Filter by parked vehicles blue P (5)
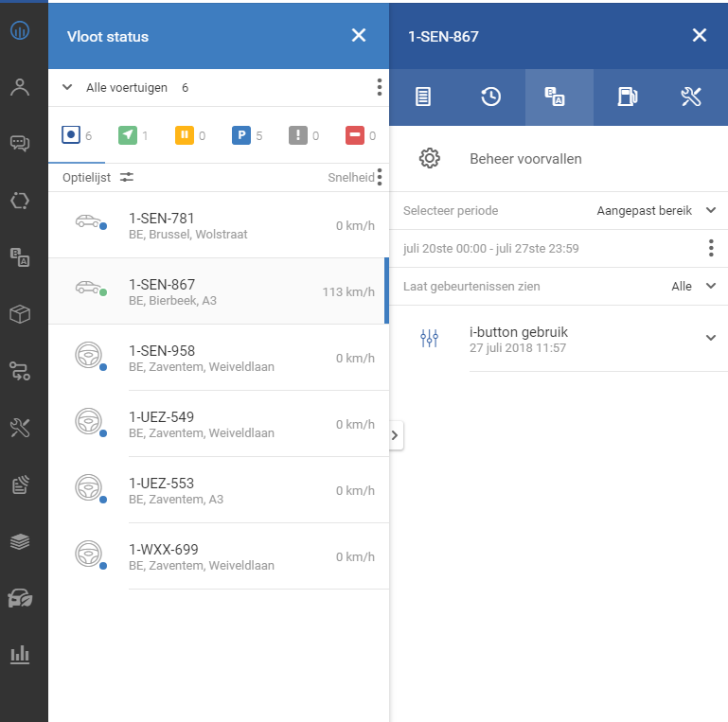The image size is (728, 722). click(247, 135)
